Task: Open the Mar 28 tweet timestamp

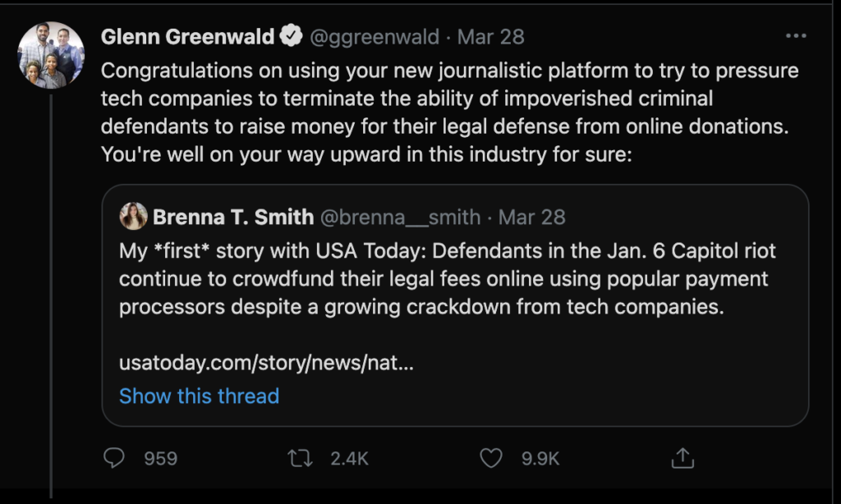Action: click(490, 37)
